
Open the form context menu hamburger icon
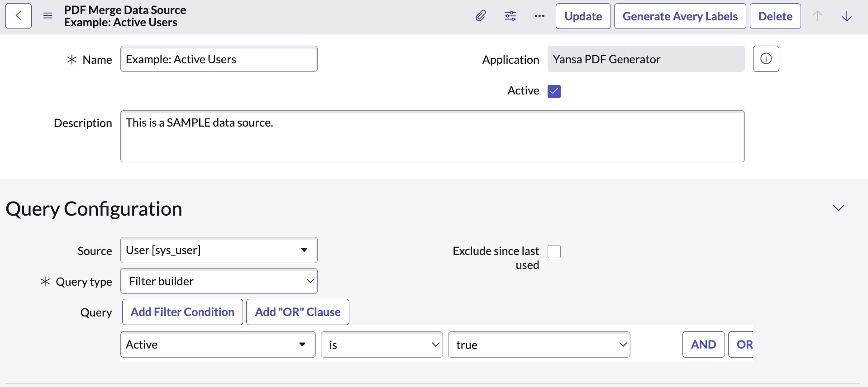click(x=48, y=16)
